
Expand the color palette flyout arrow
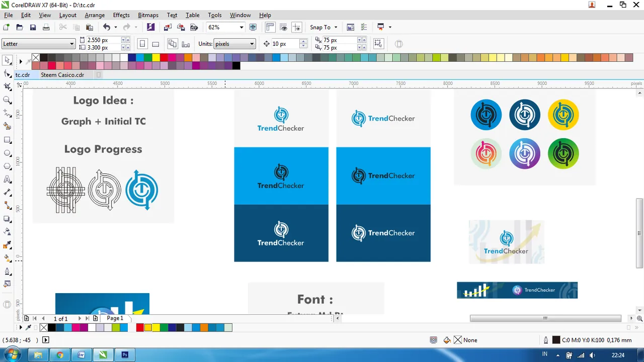coord(21,61)
